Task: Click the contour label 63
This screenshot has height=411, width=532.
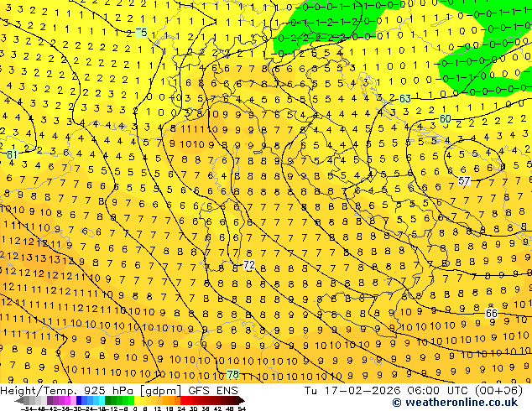Action: (x=404, y=99)
